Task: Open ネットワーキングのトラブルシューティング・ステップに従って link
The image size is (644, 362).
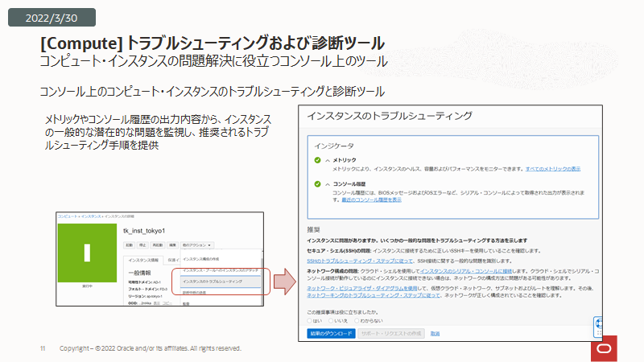Action: pos(374,295)
